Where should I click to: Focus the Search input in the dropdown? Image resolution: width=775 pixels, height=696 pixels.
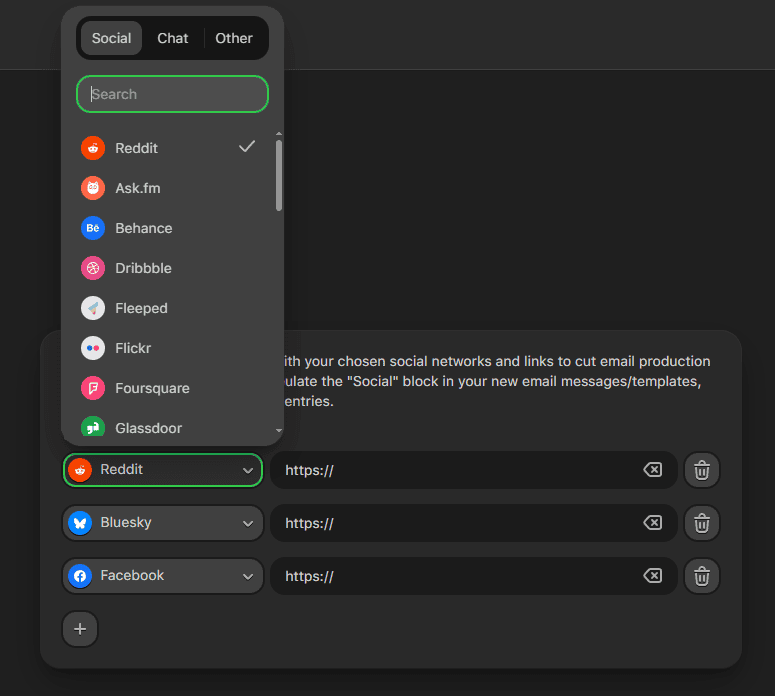(172, 94)
